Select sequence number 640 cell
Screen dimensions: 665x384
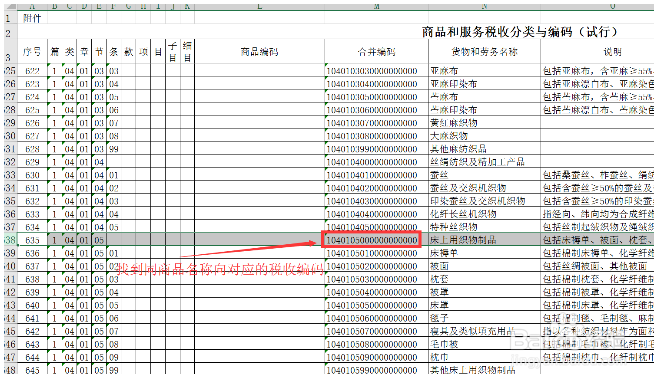32,305
